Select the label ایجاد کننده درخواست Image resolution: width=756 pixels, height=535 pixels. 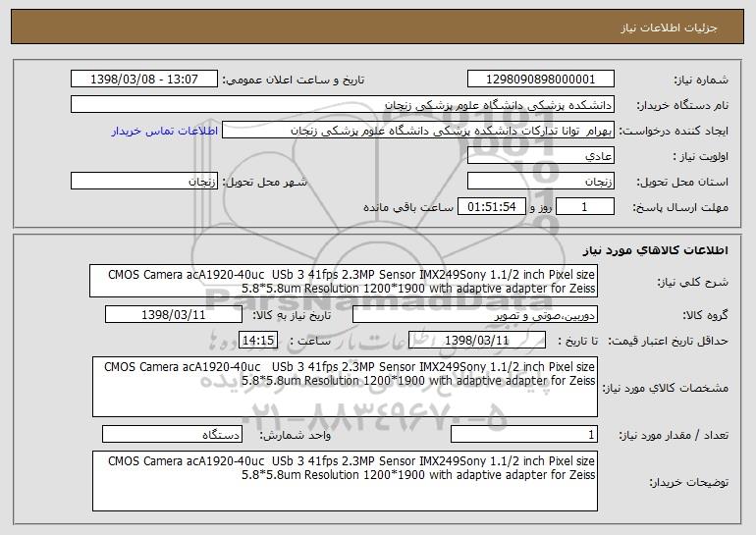pos(674,132)
